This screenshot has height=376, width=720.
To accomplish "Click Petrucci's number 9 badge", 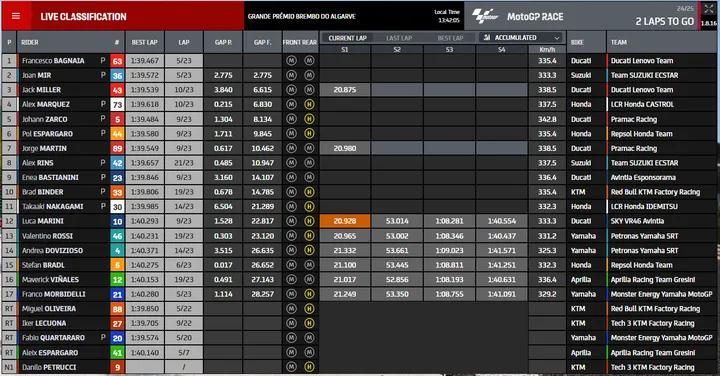I will [x=118, y=367].
